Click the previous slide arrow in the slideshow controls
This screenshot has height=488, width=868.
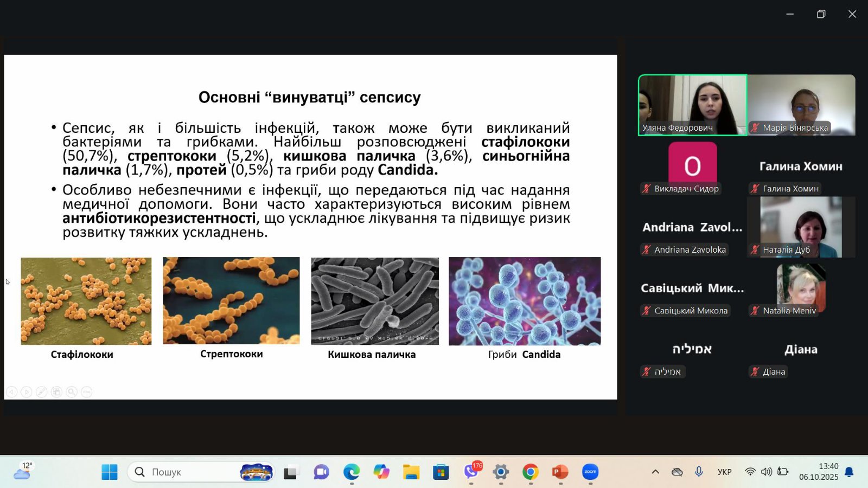pyautogui.click(x=11, y=391)
